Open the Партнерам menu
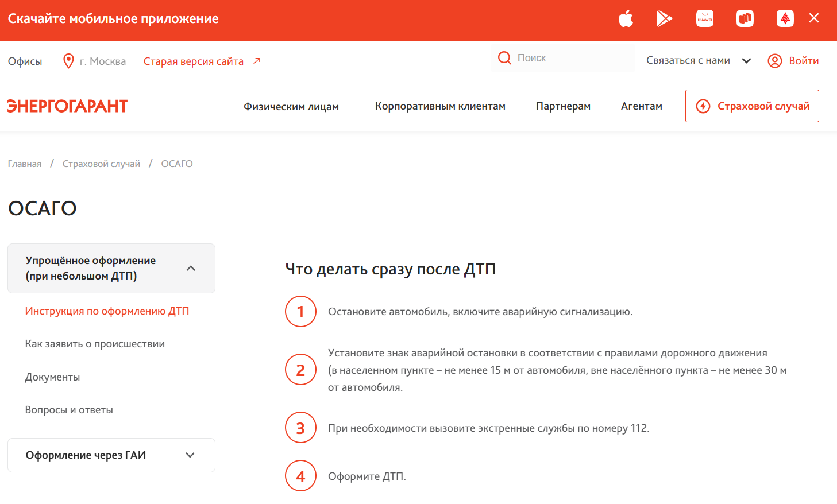Viewport: 837px width, 504px height. (563, 107)
